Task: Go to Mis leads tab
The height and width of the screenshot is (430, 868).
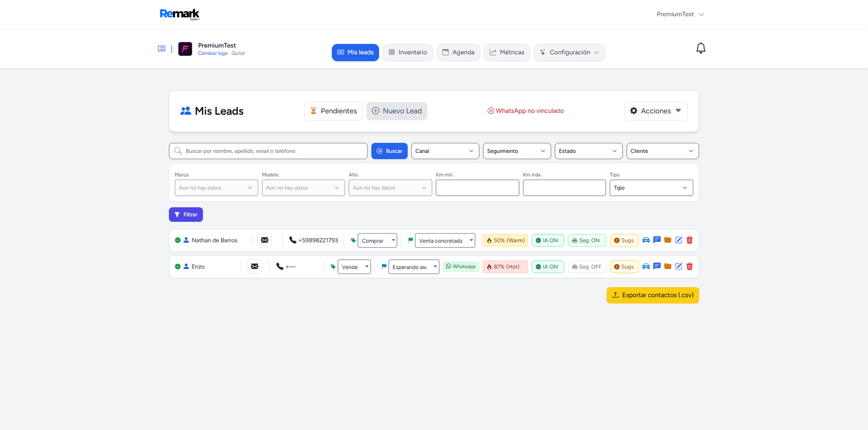Action: click(355, 53)
